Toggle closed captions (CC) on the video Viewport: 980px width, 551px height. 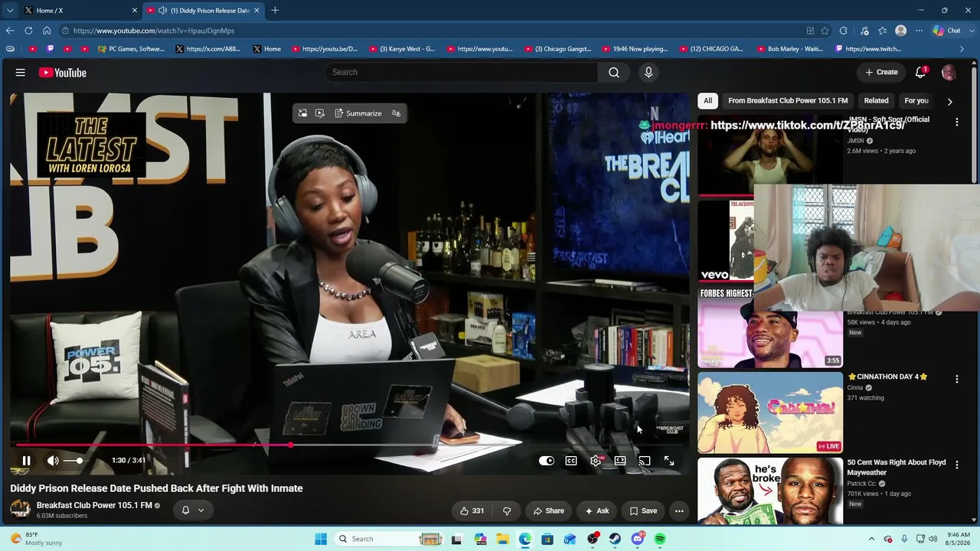coord(571,461)
